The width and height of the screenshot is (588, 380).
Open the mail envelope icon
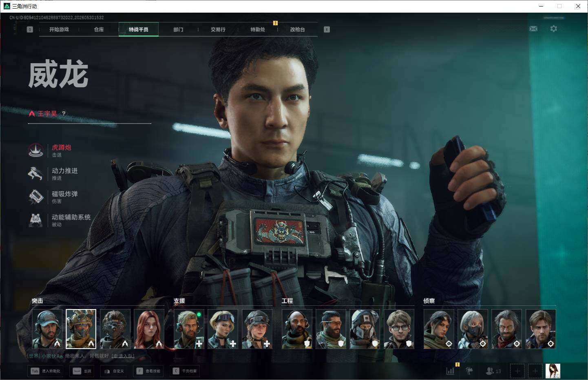click(533, 29)
